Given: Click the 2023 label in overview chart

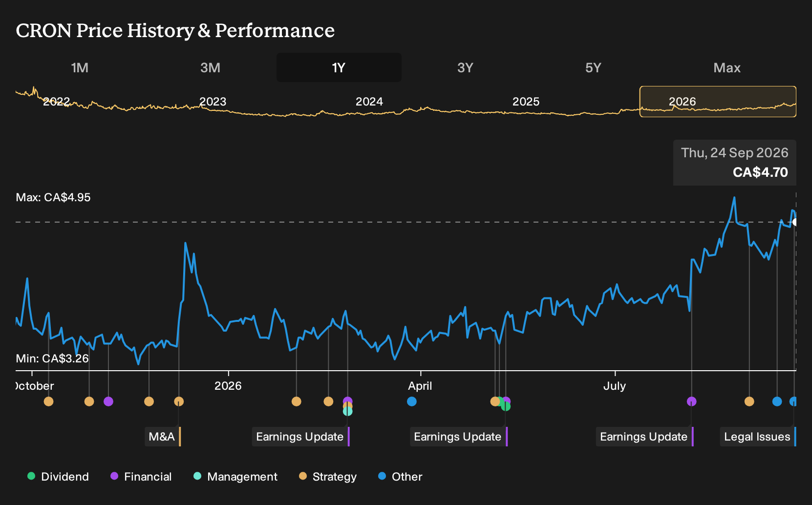Looking at the screenshot, I should [x=213, y=102].
